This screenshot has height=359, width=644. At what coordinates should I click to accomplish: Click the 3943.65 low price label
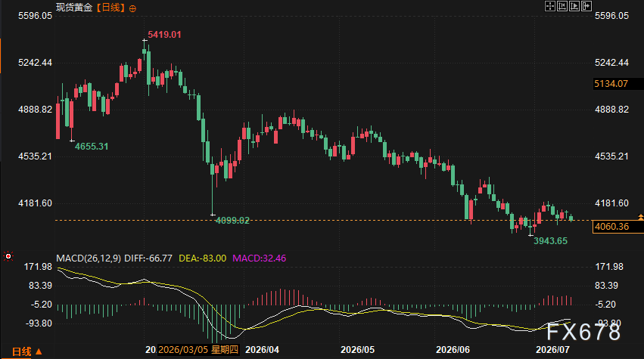click(550, 241)
